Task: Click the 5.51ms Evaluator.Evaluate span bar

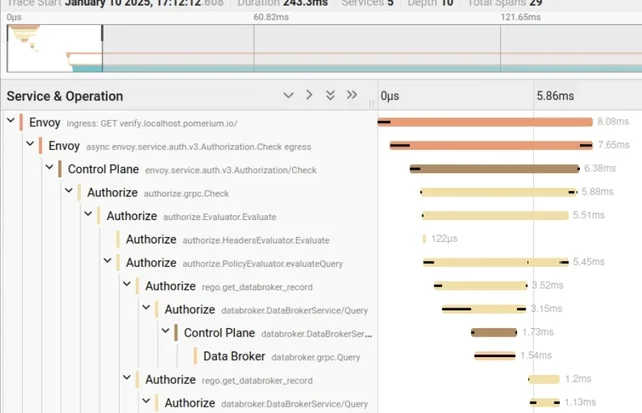Action: 495,215
